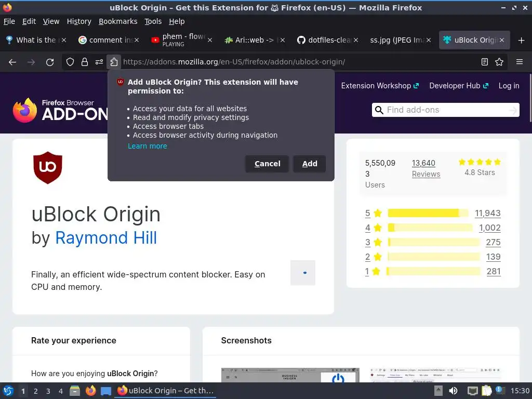View site security lock icon

coord(85,62)
